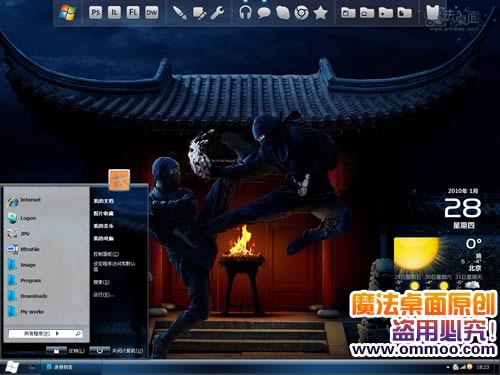Click the 注销(L) log off lock button

click(x=56, y=351)
